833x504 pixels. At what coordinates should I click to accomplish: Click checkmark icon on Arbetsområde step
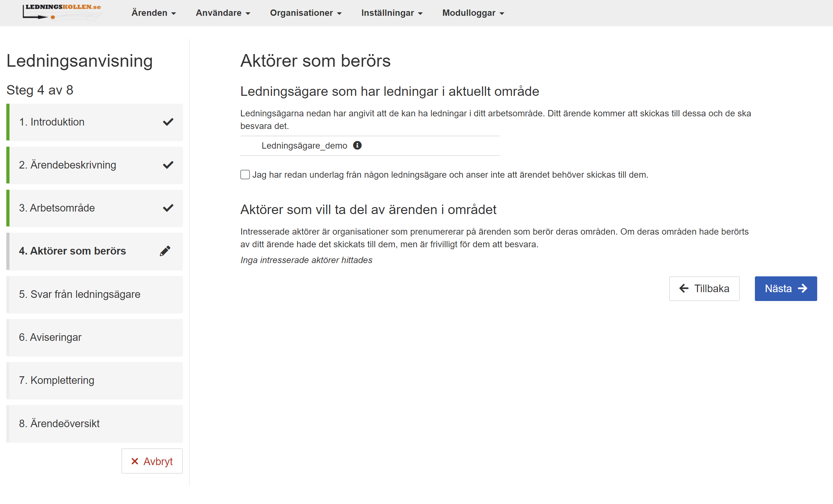click(x=168, y=208)
